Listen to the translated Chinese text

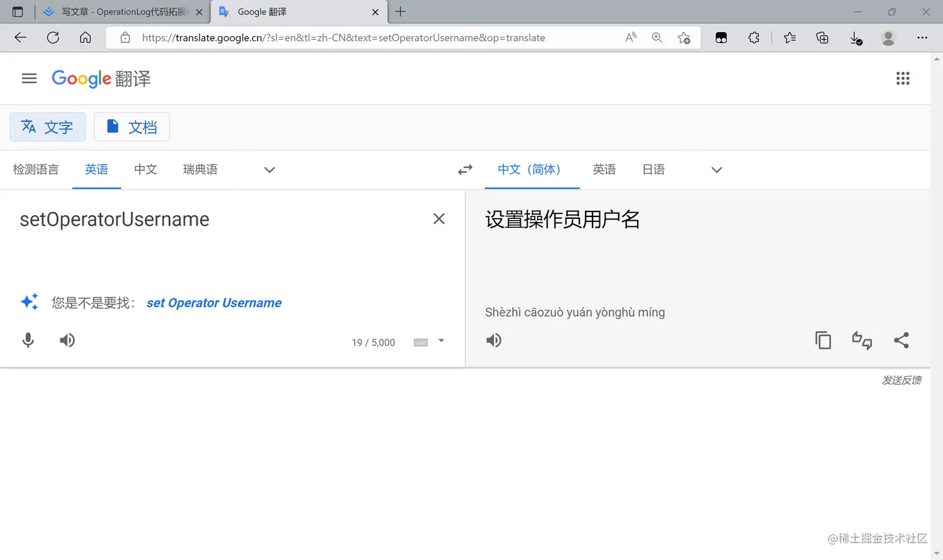[494, 340]
